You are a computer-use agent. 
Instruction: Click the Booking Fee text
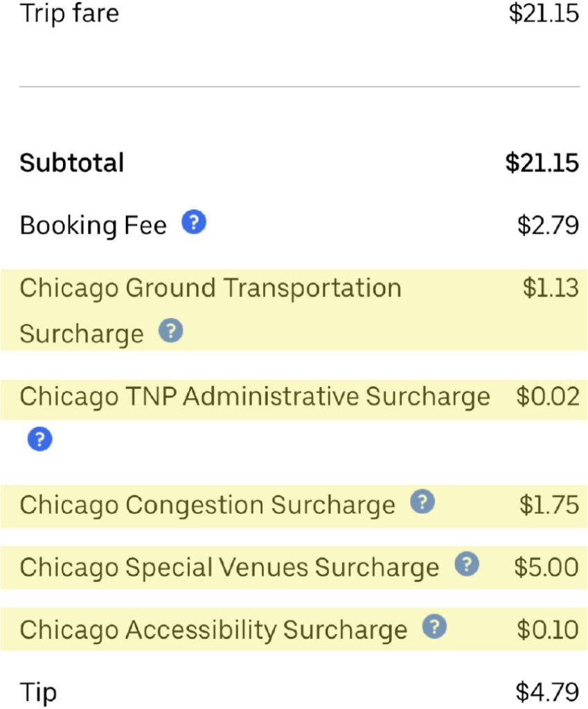click(93, 226)
